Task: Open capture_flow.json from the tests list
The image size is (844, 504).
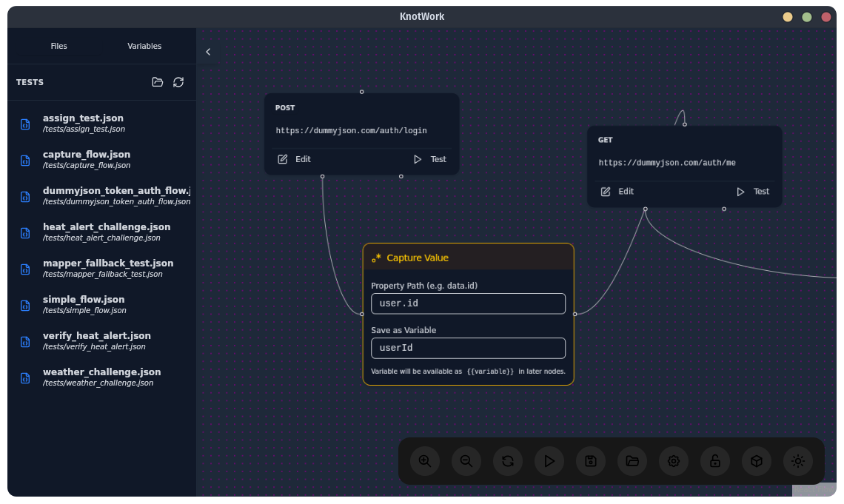Action: pos(87,158)
